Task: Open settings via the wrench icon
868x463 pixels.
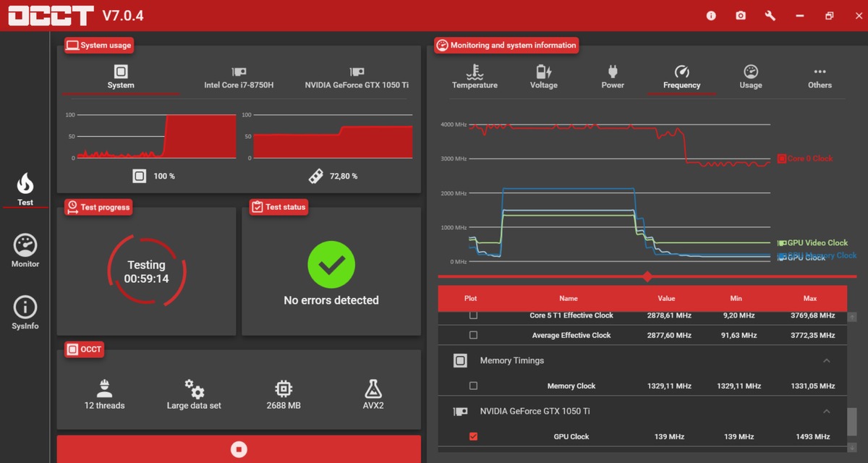Action: point(770,15)
